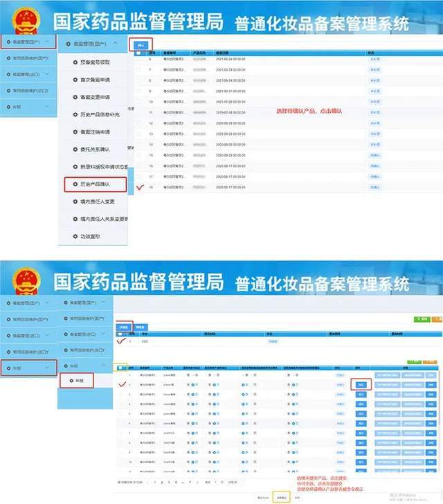Click the gear icon beside 历史产品信息补充
This screenshot has height=504, width=443.
[x=75, y=114]
